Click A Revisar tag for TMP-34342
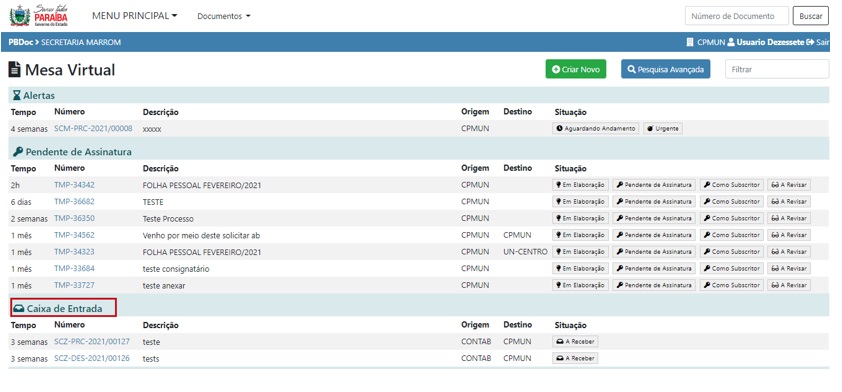 tap(789, 185)
